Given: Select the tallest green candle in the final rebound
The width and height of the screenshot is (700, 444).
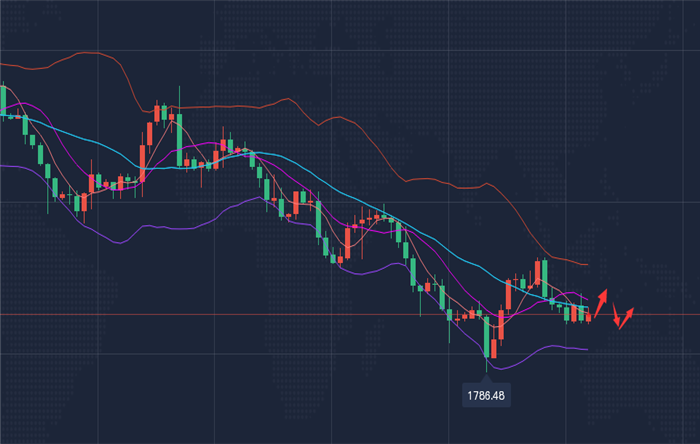Looking at the screenshot, I should pos(544,276).
